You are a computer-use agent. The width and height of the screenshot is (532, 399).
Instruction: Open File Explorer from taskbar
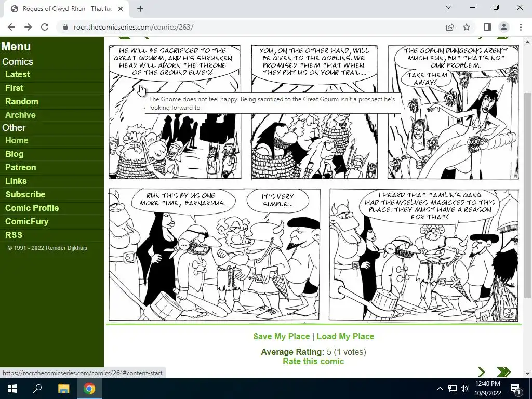pyautogui.click(x=63, y=389)
